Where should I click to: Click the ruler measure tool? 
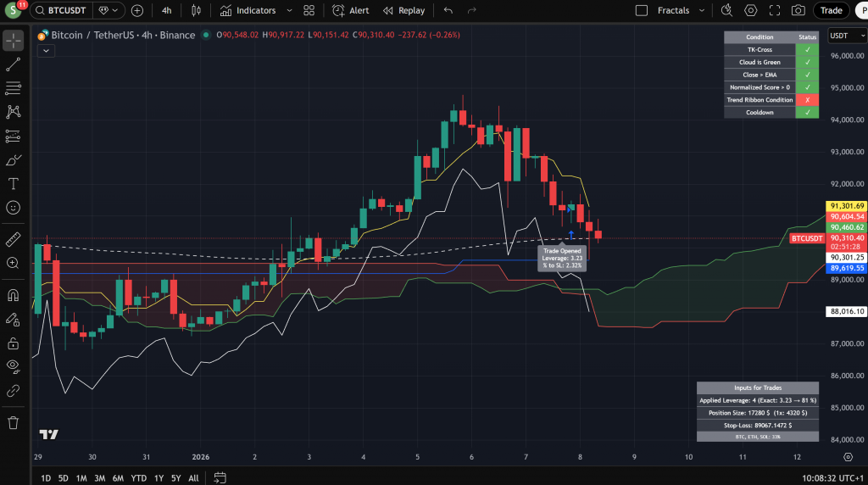tap(13, 239)
